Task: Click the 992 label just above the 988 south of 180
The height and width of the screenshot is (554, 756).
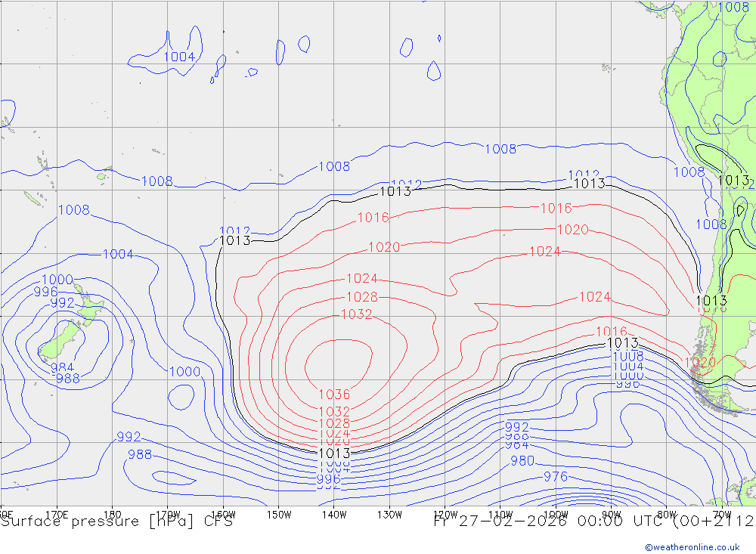Action: click(x=129, y=437)
